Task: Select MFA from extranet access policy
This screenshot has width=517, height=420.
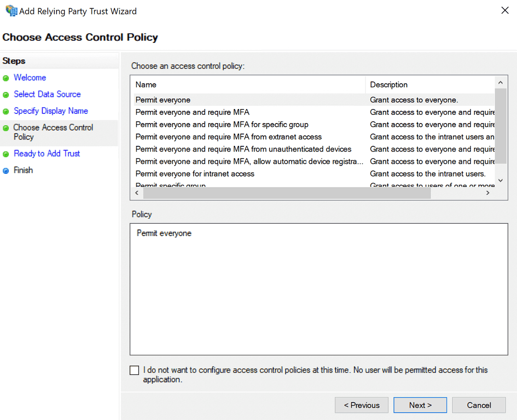Action: click(x=228, y=137)
